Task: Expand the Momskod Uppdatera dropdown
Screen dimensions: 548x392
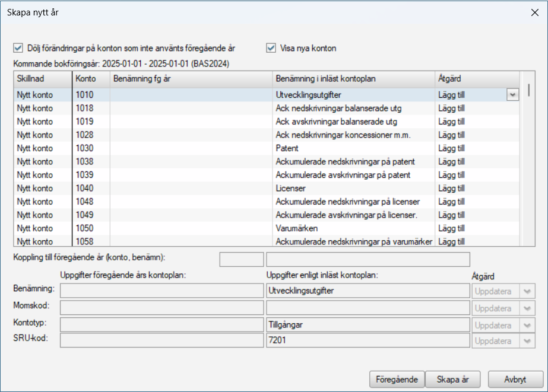Action: point(525,308)
